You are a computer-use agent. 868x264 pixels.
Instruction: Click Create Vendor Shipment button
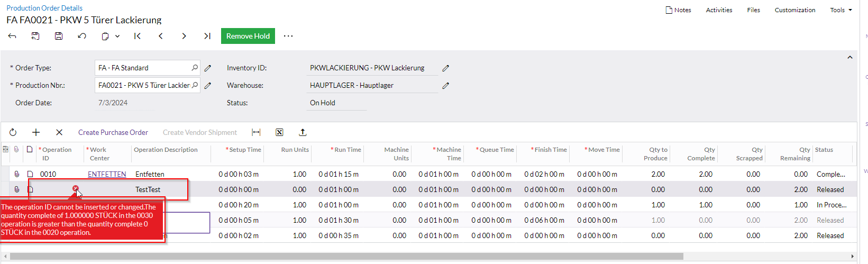(x=200, y=132)
